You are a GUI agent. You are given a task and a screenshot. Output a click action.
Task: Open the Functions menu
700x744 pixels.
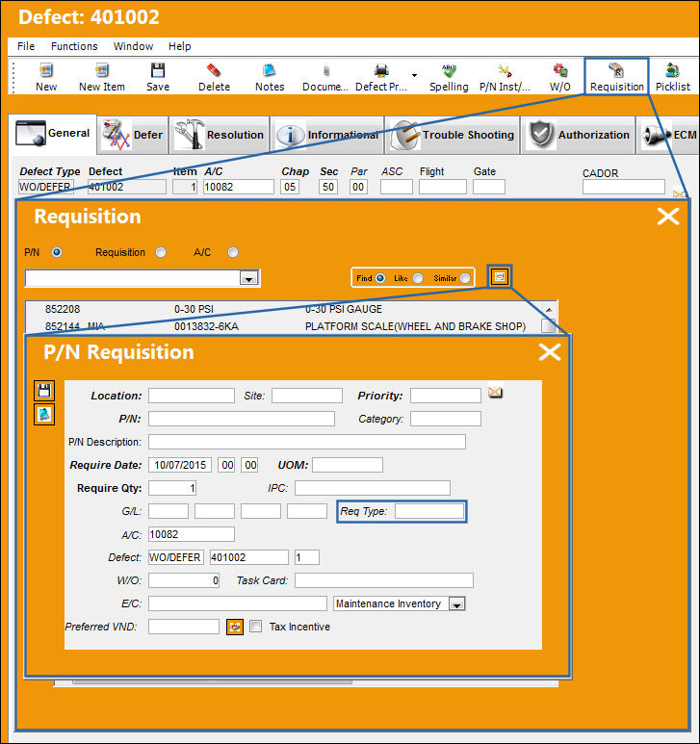[74, 46]
